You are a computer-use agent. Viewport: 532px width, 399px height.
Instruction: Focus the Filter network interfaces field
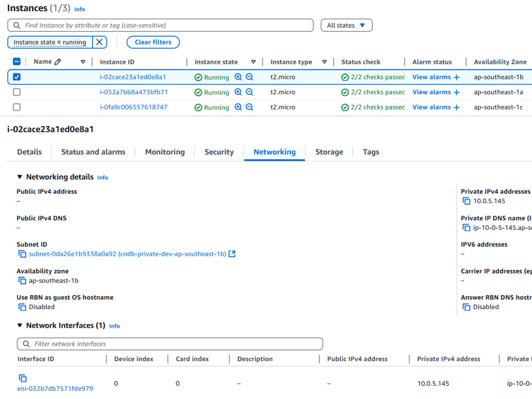tap(170, 344)
